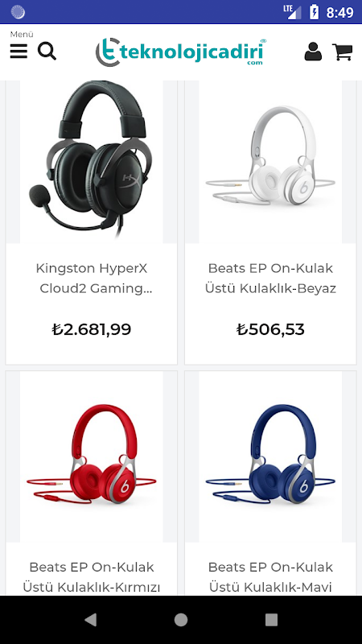The image size is (362, 644).
Task: Open the hamburger Menü icon
Action: [19, 52]
